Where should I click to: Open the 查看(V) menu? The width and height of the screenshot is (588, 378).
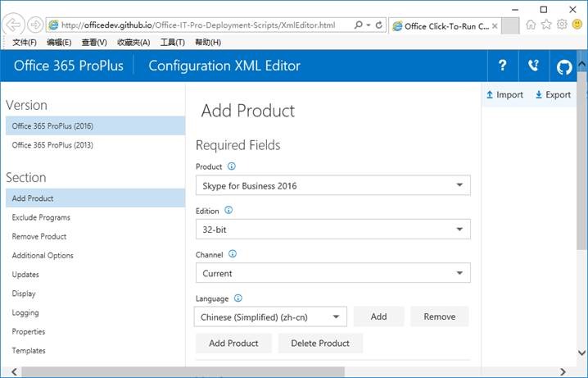pyautogui.click(x=94, y=42)
